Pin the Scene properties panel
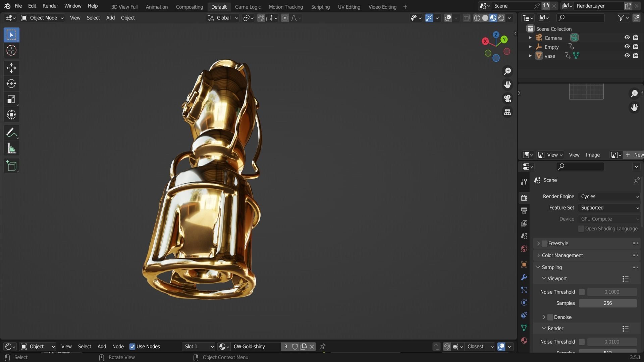Image resolution: width=644 pixels, height=362 pixels. coord(636,180)
